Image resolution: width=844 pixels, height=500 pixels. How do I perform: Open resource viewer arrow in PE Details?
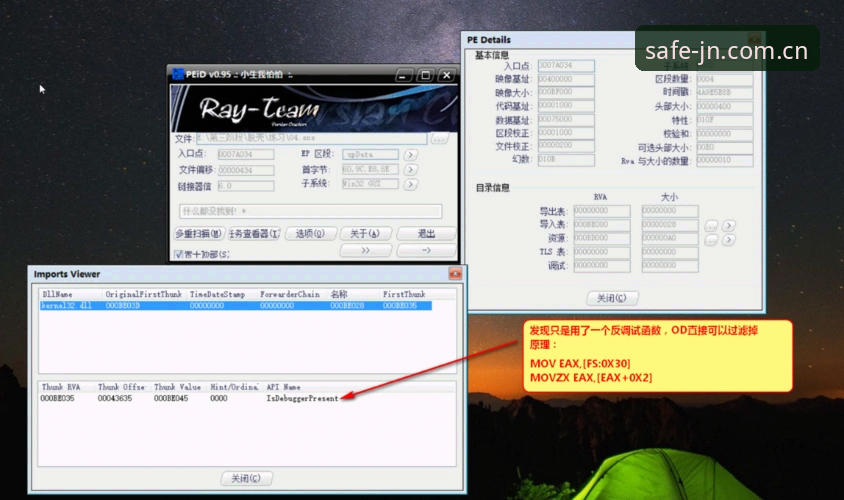click(x=729, y=240)
